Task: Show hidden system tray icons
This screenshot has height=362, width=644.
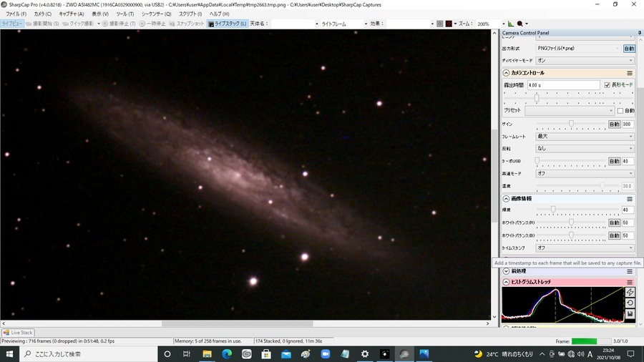Action: (542, 354)
